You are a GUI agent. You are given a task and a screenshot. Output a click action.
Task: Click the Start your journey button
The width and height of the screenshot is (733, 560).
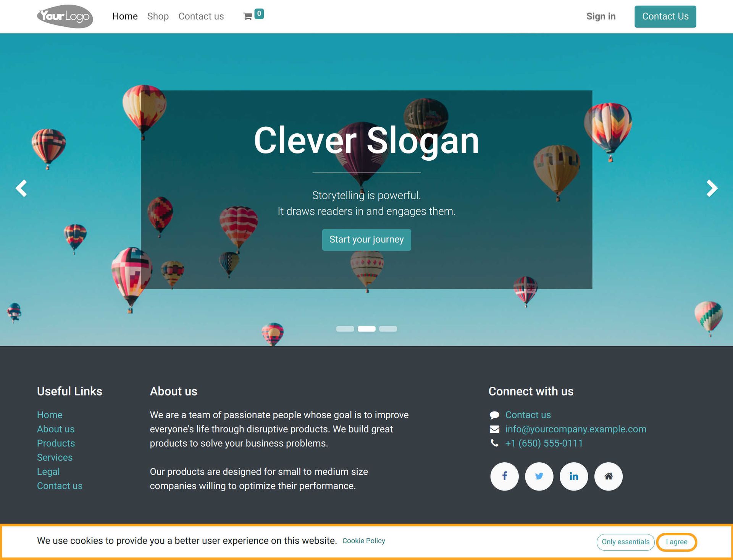(x=366, y=239)
